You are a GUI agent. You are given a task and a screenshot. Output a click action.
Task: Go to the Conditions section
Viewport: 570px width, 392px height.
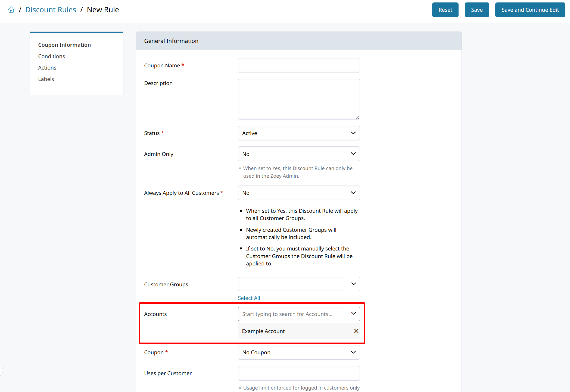click(51, 56)
